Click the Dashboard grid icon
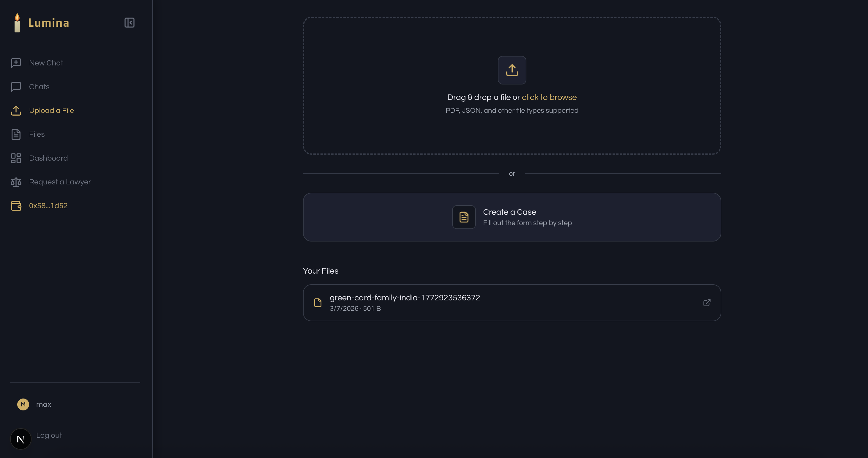 pyautogui.click(x=16, y=158)
